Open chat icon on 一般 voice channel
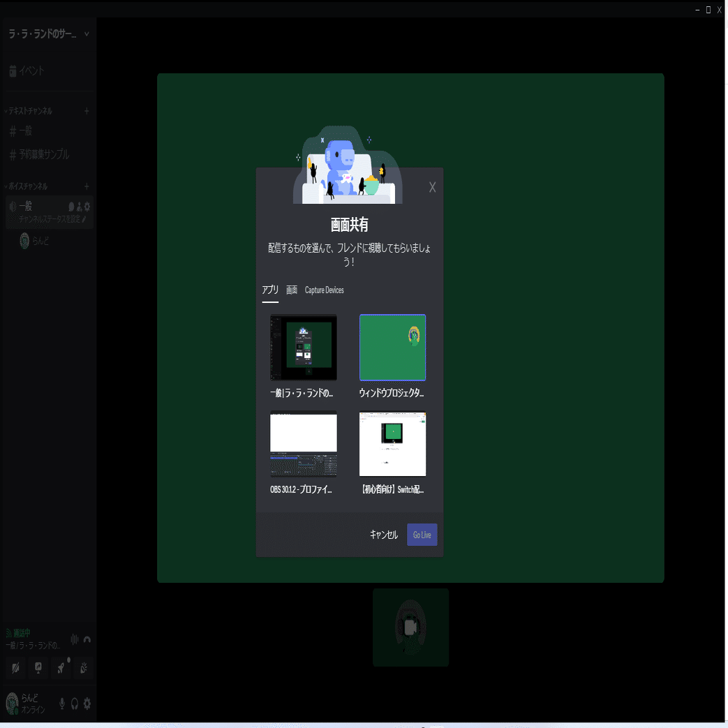Screen dimensions: 728x728 point(71,207)
